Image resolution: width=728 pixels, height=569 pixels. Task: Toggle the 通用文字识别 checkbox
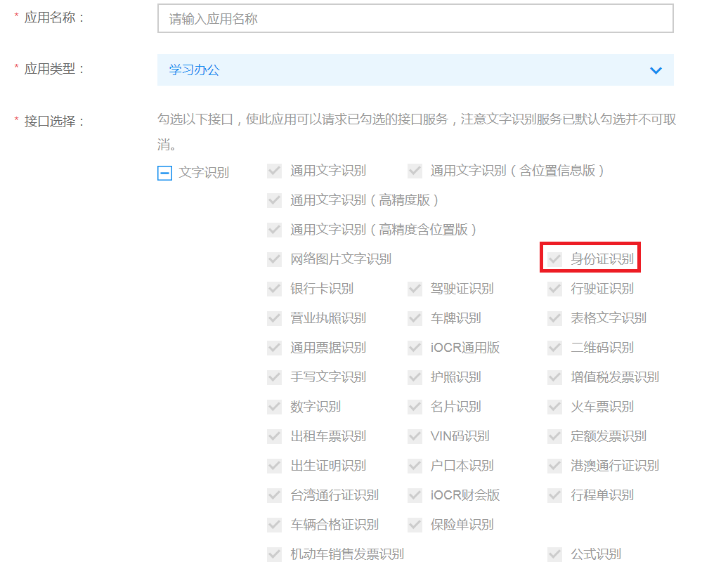[274, 171]
